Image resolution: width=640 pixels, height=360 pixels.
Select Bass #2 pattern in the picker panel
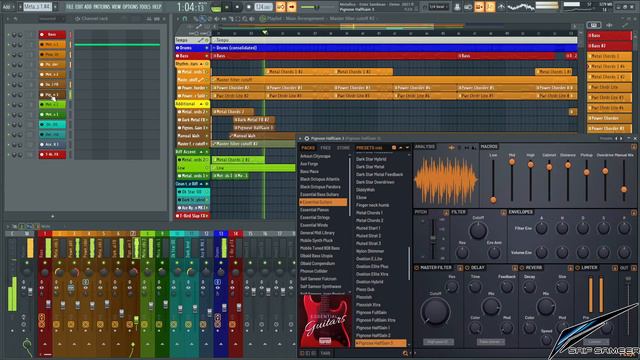[x=609, y=46]
